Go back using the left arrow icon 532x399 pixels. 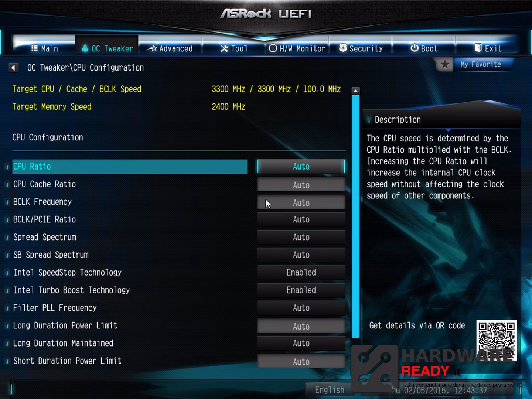tap(14, 68)
